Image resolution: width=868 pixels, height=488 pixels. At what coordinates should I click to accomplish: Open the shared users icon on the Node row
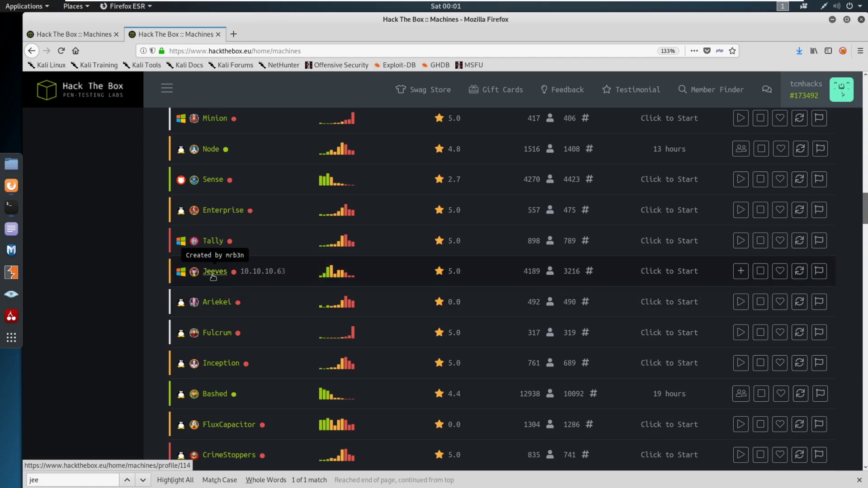pos(741,149)
